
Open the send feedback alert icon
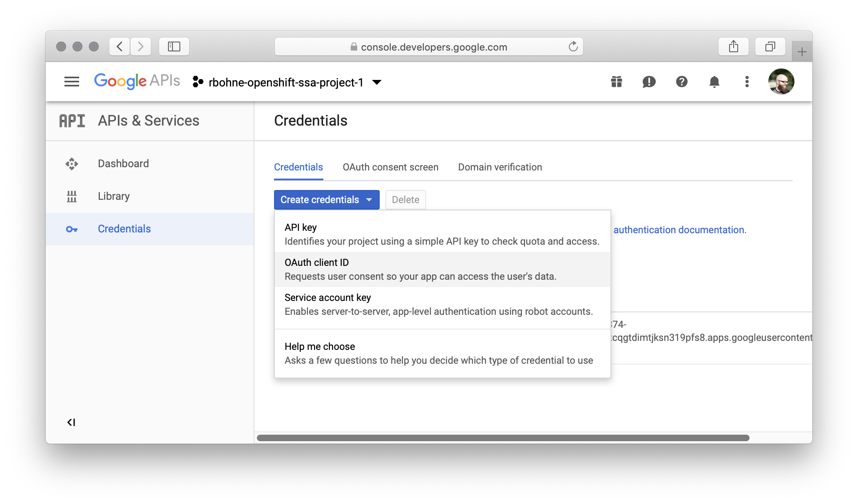[649, 82]
